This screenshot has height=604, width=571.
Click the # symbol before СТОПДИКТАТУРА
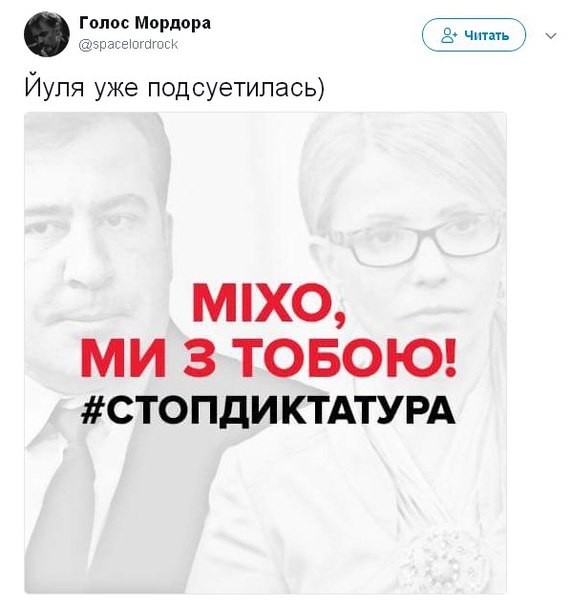(x=91, y=411)
